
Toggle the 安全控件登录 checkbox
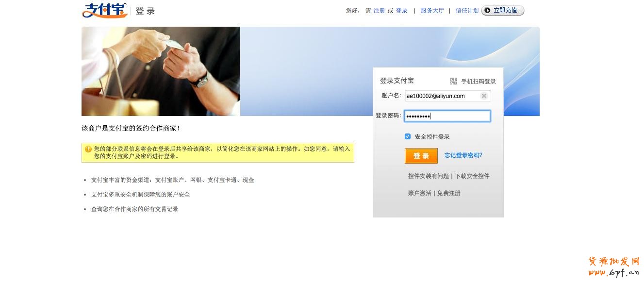tap(408, 136)
